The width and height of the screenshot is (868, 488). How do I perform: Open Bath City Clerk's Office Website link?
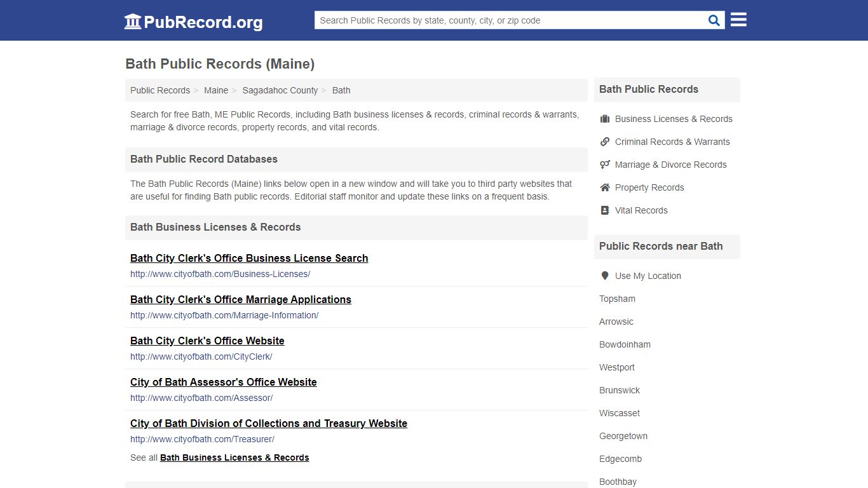(x=207, y=341)
